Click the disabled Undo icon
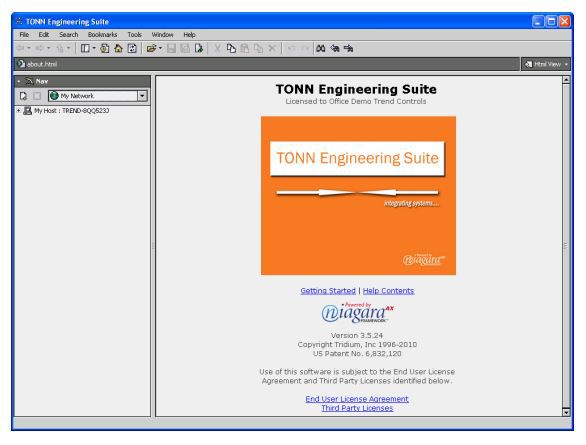586x445 pixels. coord(292,48)
